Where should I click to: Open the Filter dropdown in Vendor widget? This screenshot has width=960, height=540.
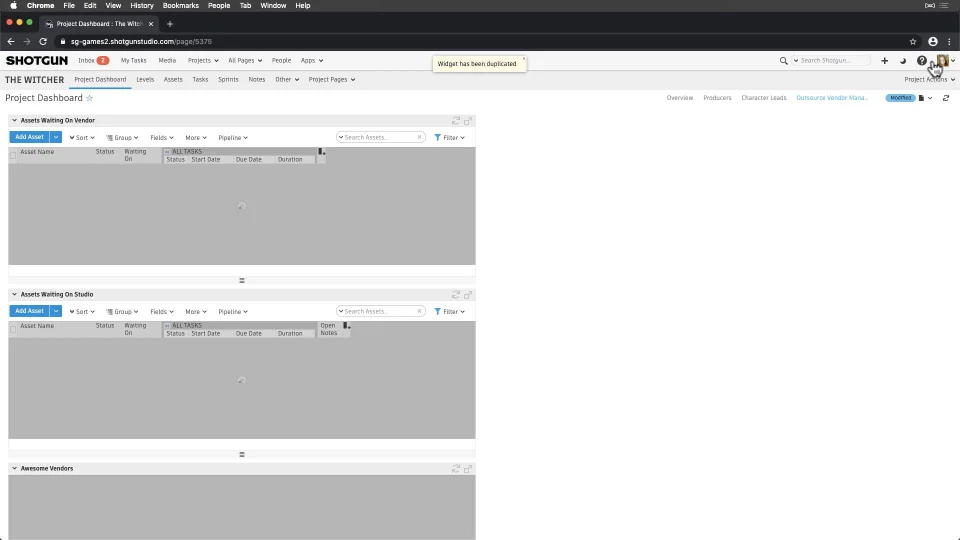(449, 138)
